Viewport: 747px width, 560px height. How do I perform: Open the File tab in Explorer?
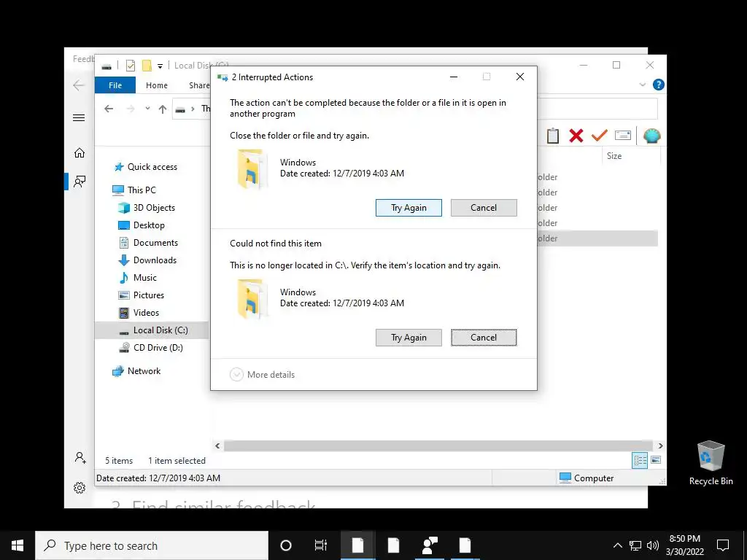pos(115,85)
